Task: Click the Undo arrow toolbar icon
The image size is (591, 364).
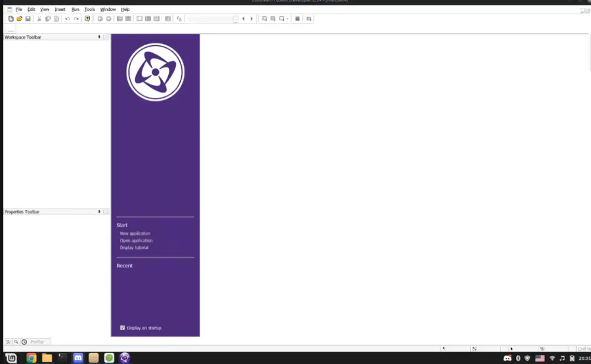Action: click(68, 18)
